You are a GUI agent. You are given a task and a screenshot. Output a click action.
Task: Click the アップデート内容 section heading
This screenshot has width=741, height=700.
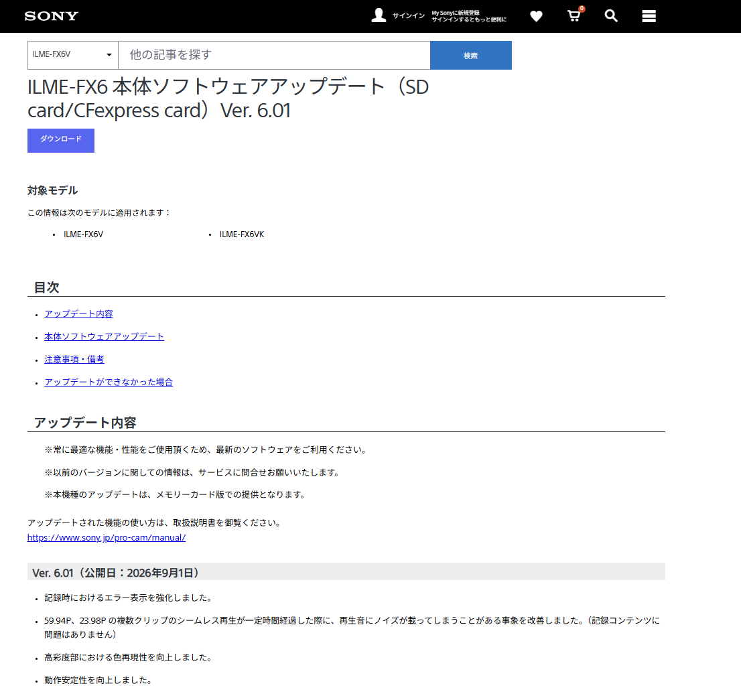coord(85,422)
